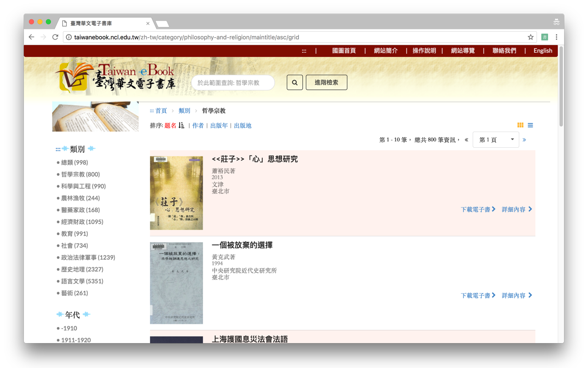This screenshot has width=588, height=368.
Task: Select category 藝術 (261)
Action: tap(74, 293)
